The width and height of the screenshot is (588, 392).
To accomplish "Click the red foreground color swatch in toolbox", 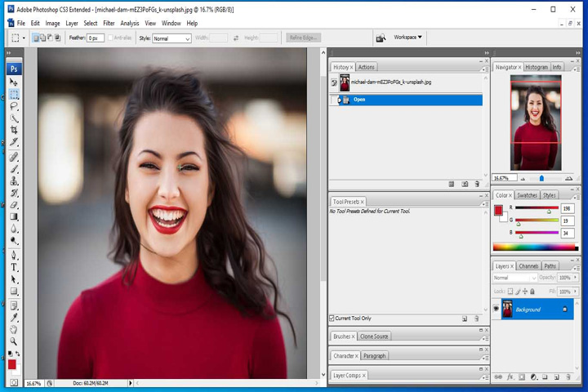I will pyautogui.click(x=12, y=364).
